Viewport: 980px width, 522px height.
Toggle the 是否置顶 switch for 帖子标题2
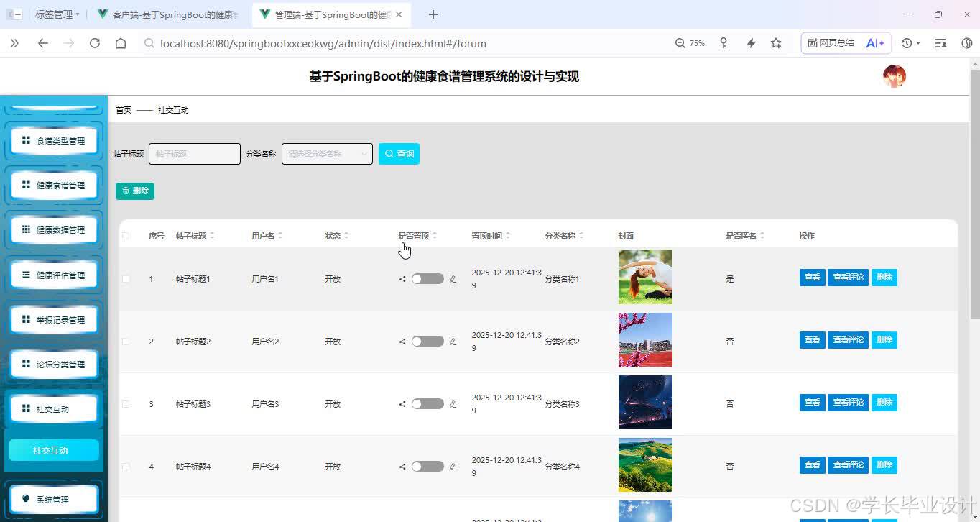pyautogui.click(x=427, y=342)
